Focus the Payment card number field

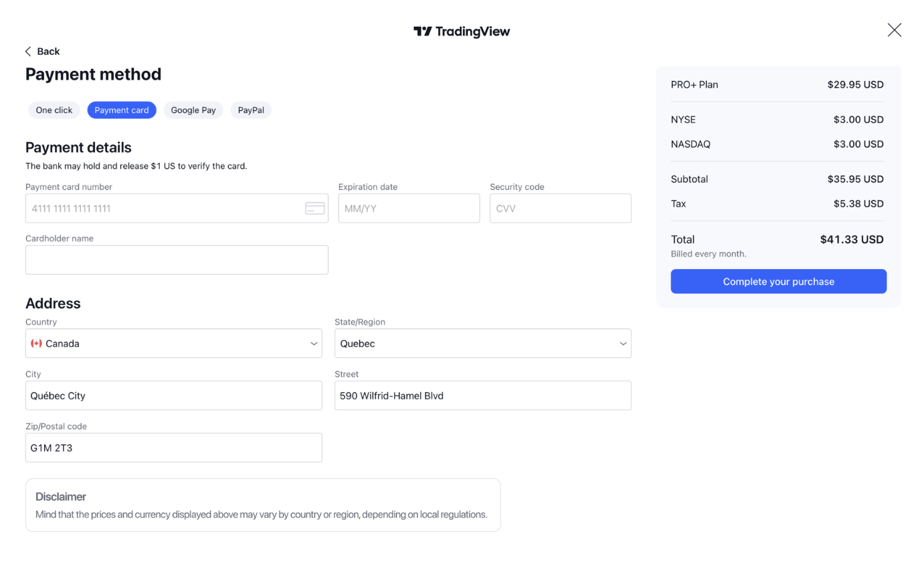coord(177,208)
